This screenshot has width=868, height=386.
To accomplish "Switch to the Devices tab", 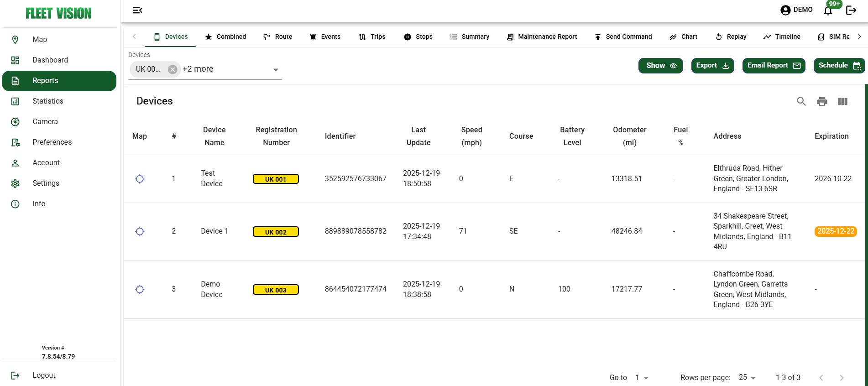I will pyautogui.click(x=171, y=37).
